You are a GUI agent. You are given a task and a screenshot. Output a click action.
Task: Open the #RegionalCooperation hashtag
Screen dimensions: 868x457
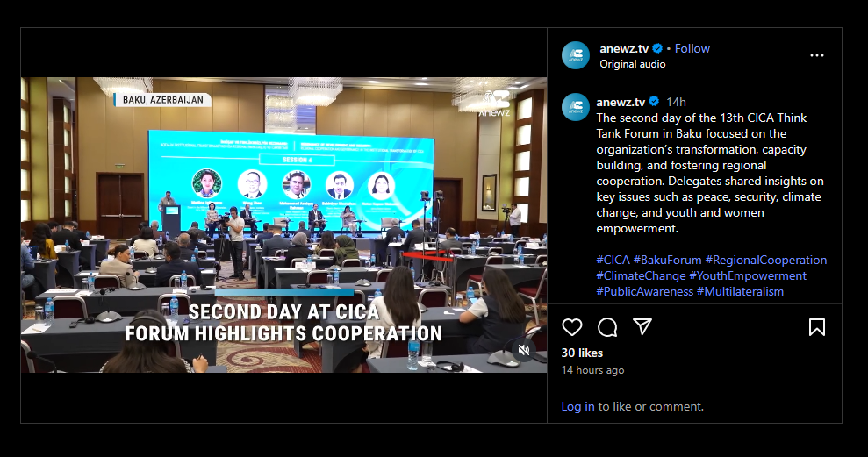coord(766,260)
